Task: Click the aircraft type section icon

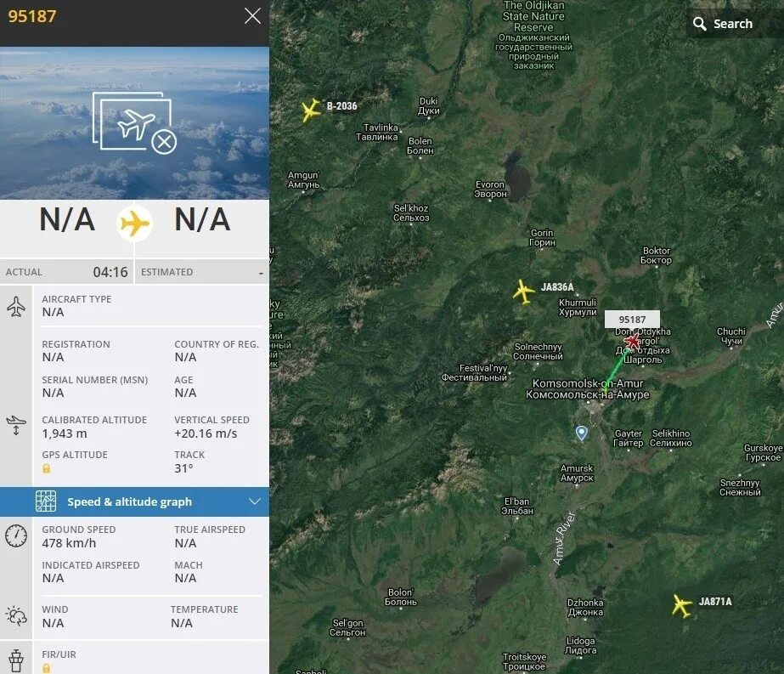Action: 16,306
